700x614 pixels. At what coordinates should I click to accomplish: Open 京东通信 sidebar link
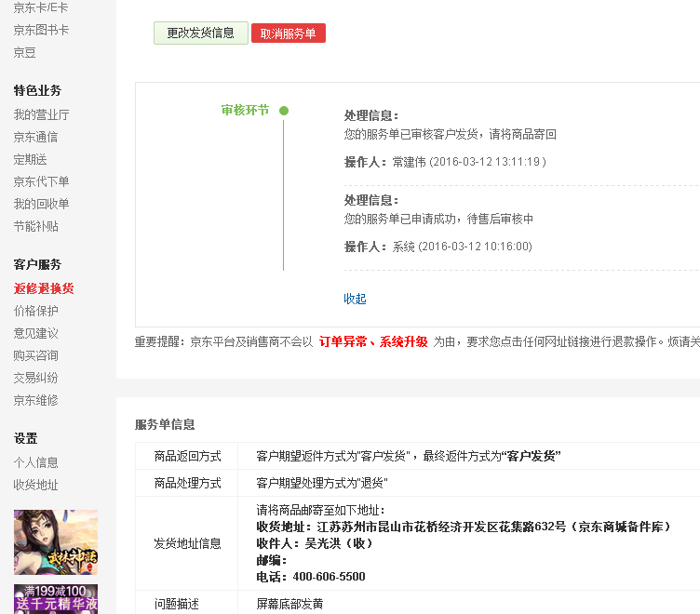tap(35, 137)
